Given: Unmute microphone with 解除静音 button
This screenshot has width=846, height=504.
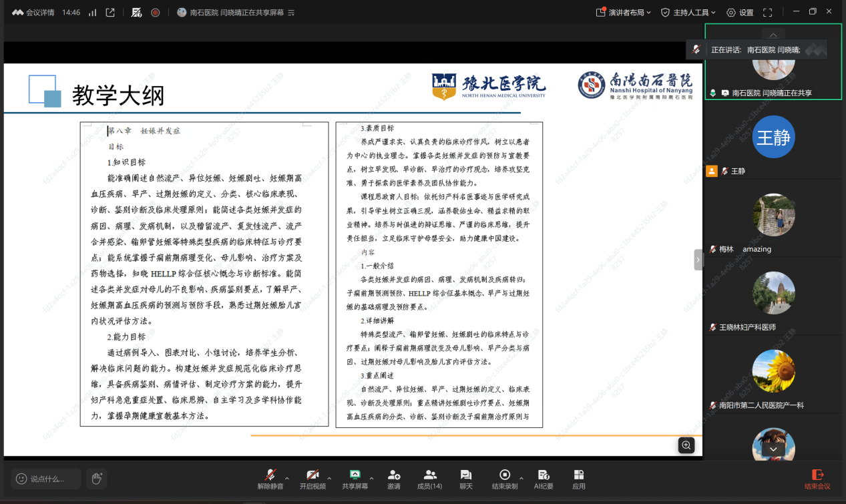Looking at the screenshot, I should click(270, 479).
